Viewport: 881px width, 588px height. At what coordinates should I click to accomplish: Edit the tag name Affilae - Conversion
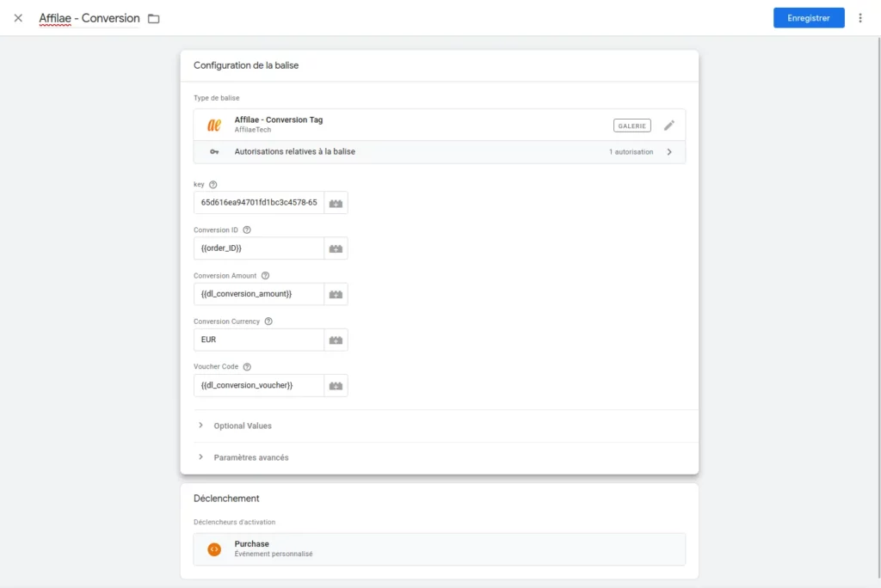[x=89, y=18]
